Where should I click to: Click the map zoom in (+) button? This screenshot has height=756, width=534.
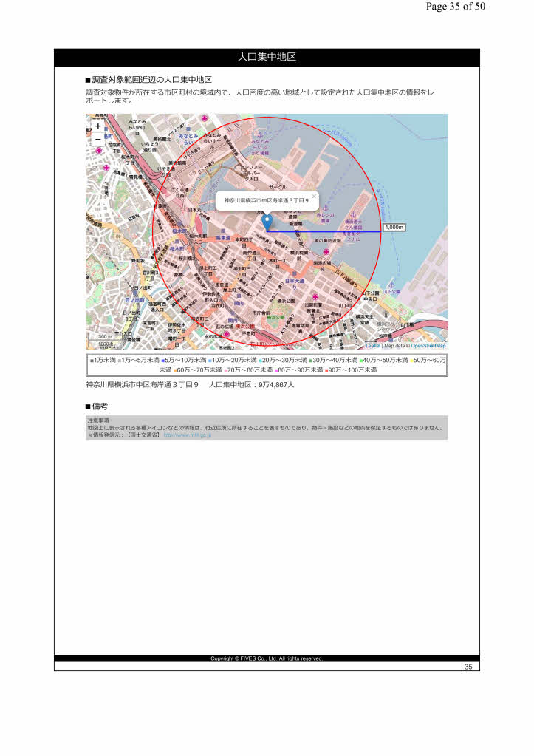point(97,126)
